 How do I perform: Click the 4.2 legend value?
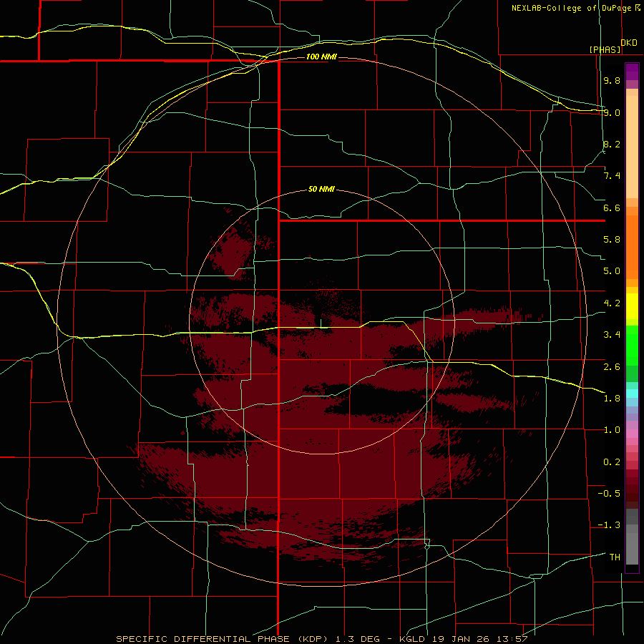[612, 303]
